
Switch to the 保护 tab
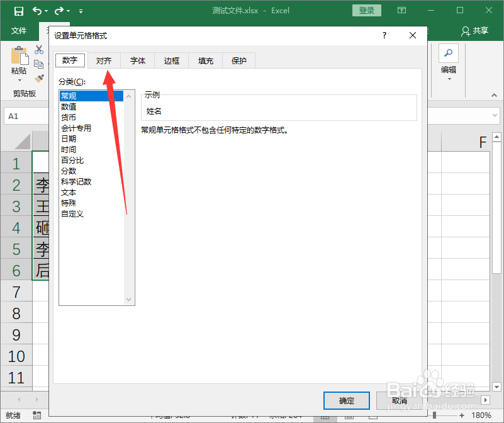(x=239, y=61)
